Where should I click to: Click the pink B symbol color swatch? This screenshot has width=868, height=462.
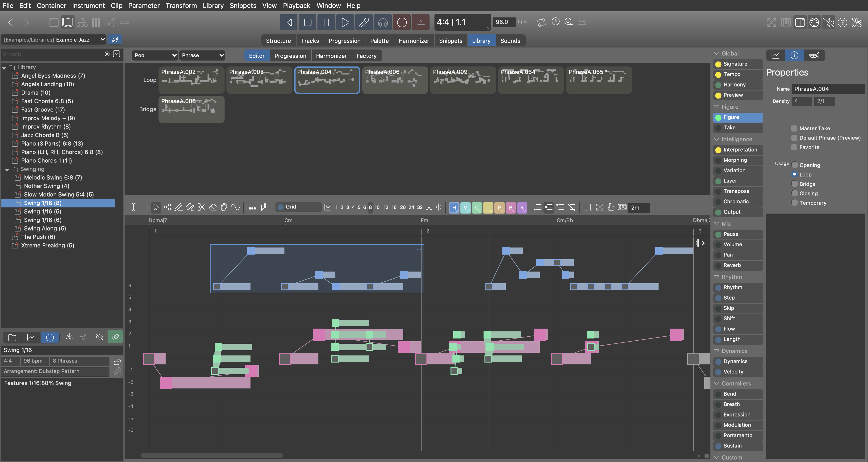(x=510, y=207)
